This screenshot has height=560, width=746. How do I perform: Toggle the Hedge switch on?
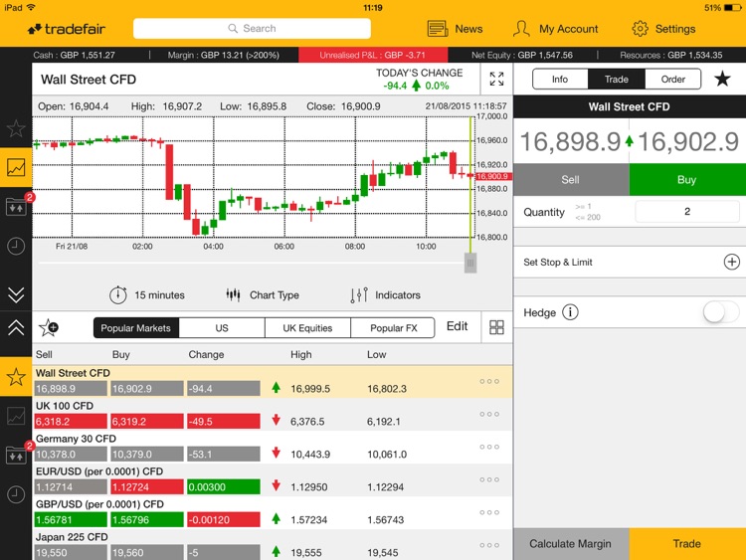(720, 312)
